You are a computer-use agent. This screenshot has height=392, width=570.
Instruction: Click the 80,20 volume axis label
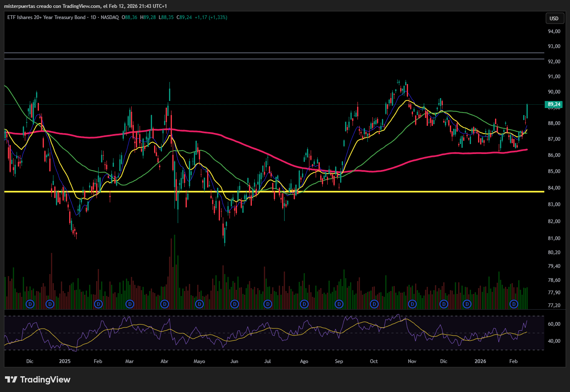554,252
